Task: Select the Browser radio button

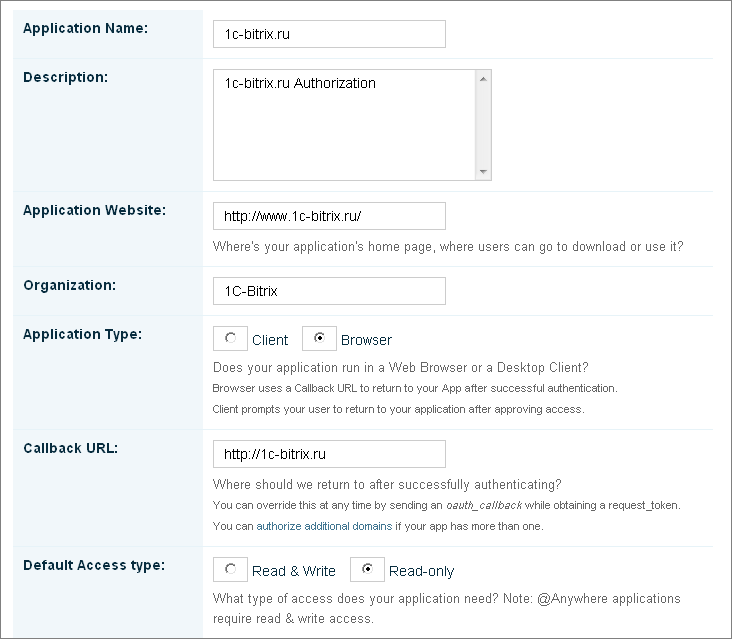Action: (x=319, y=338)
